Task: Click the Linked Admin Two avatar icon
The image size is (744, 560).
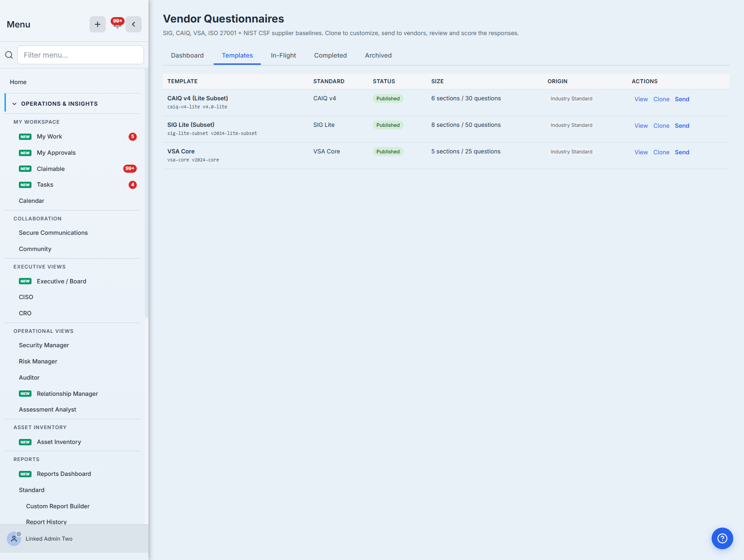Action: click(x=14, y=538)
